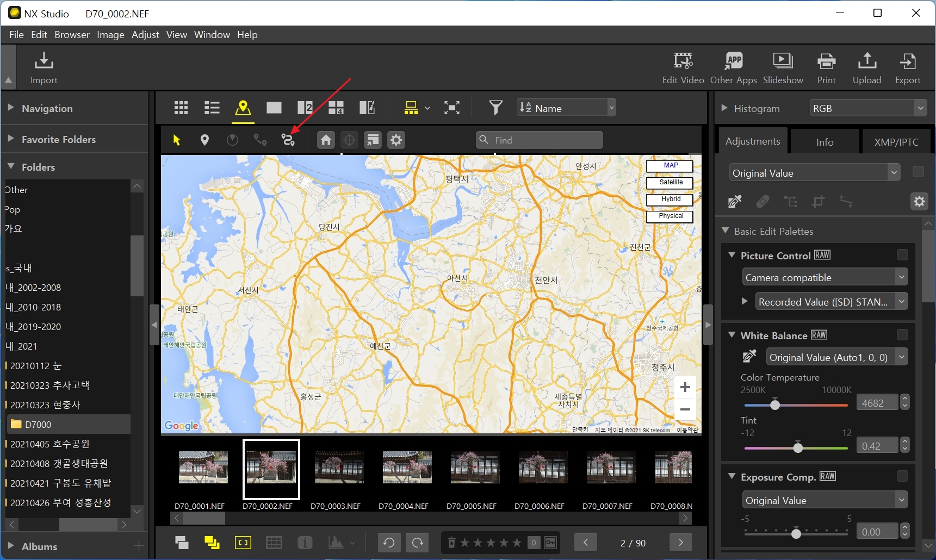Image resolution: width=936 pixels, height=560 pixels.
Task: Switch to thumbnail list view
Action: point(212,108)
